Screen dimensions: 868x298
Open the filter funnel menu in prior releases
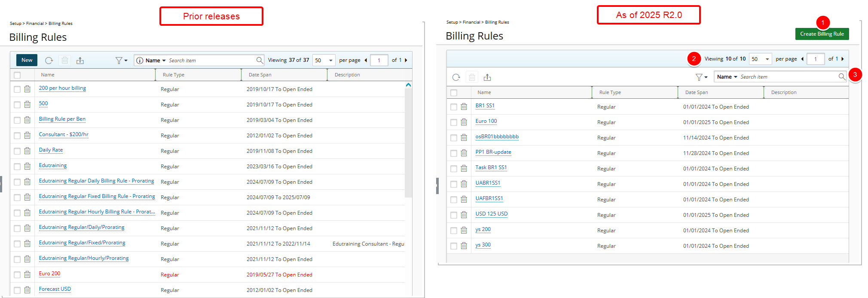point(121,61)
